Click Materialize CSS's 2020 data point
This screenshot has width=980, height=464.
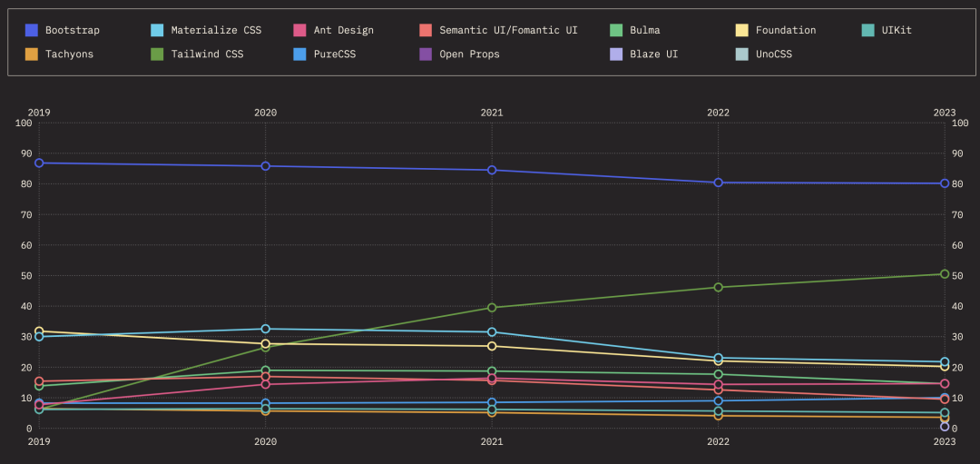point(266,329)
